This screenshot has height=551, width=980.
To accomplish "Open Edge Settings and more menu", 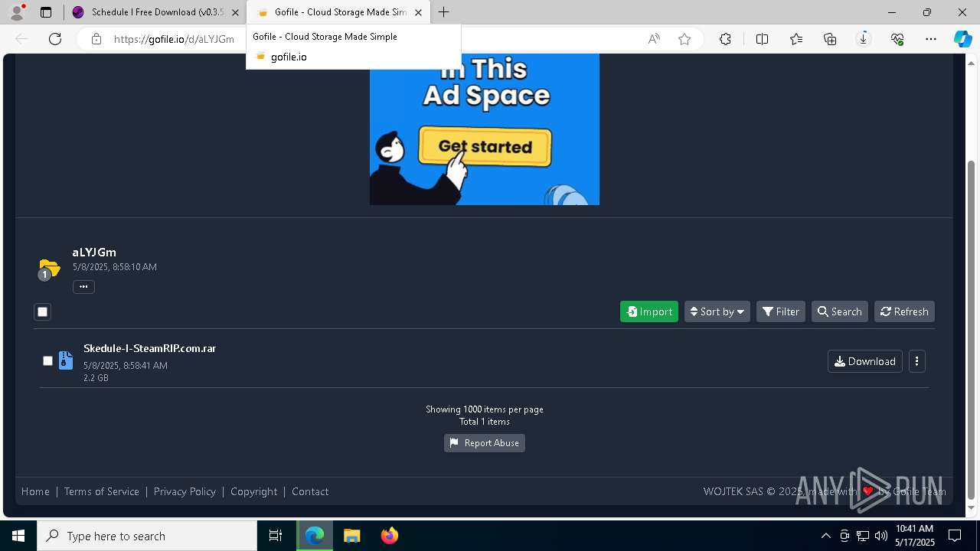I will click(931, 39).
